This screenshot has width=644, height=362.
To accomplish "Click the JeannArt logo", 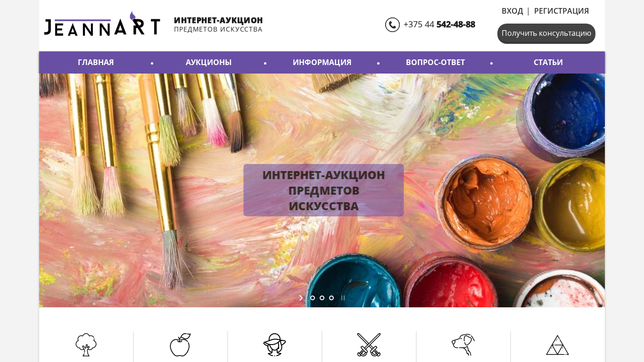I will click(102, 24).
